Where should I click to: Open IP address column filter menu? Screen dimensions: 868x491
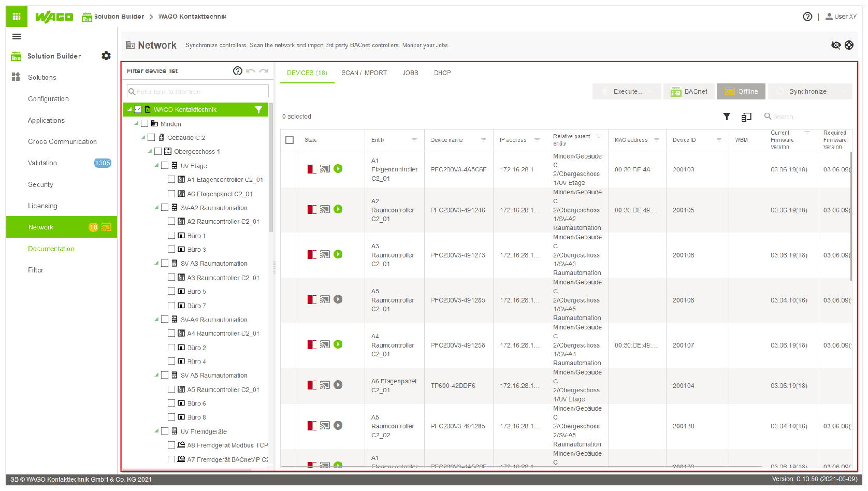537,140
